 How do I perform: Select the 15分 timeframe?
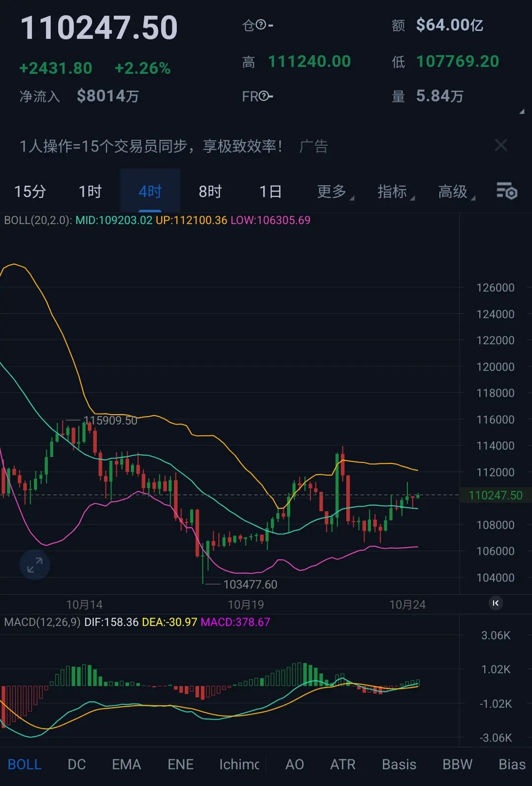30,191
